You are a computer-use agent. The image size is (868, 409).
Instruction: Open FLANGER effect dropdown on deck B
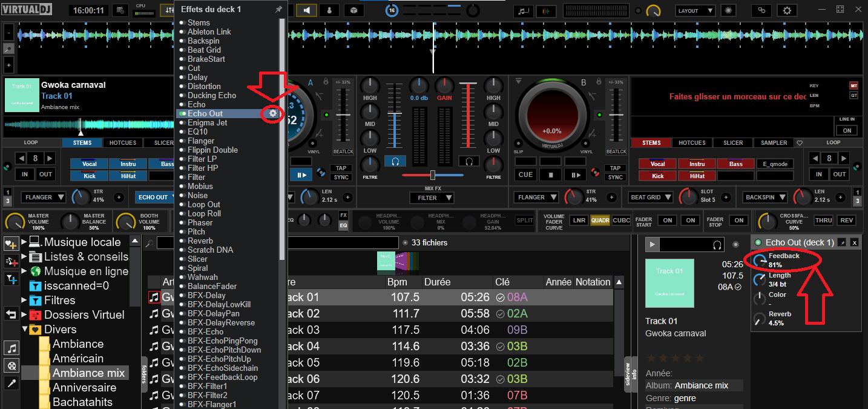536,198
